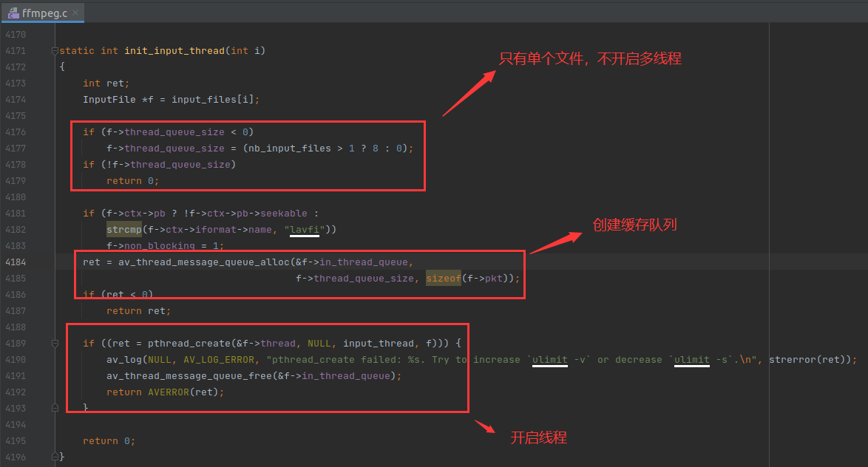The width and height of the screenshot is (868, 467).
Task: Collapse the init_input_thread function at line 4171
Action: click(x=55, y=51)
